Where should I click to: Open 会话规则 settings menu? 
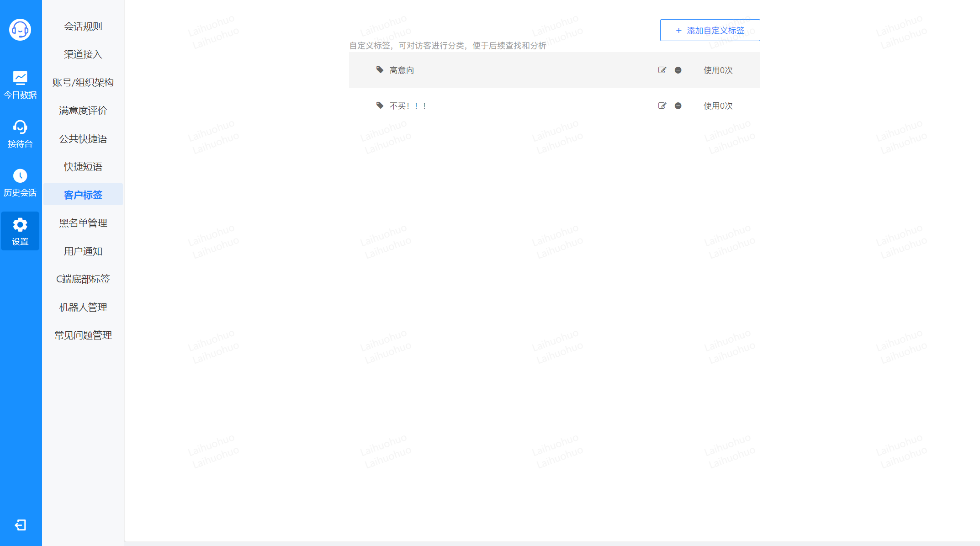[83, 27]
